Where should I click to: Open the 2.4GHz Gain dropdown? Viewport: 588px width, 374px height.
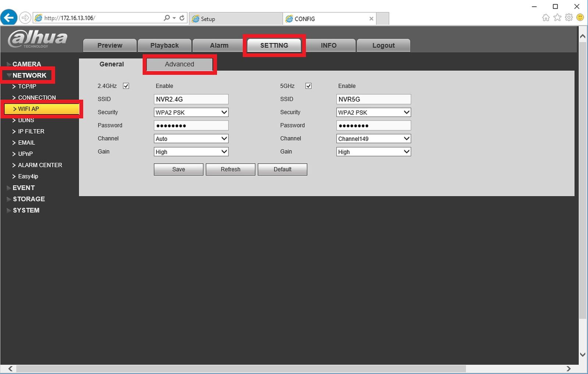(191, 152)
